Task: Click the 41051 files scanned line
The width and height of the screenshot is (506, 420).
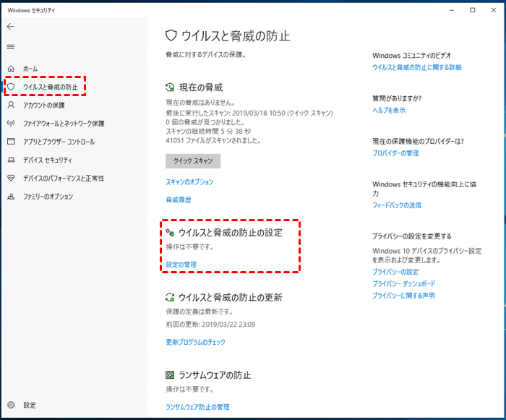Action: (x=213, y=140)
